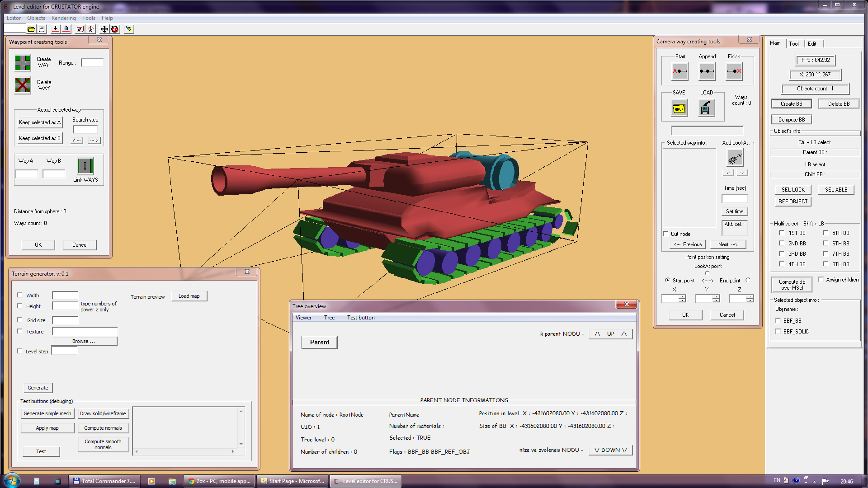Click the Time (sec) input field
Screen dimensions: 868x488
(x=735, y=199)
